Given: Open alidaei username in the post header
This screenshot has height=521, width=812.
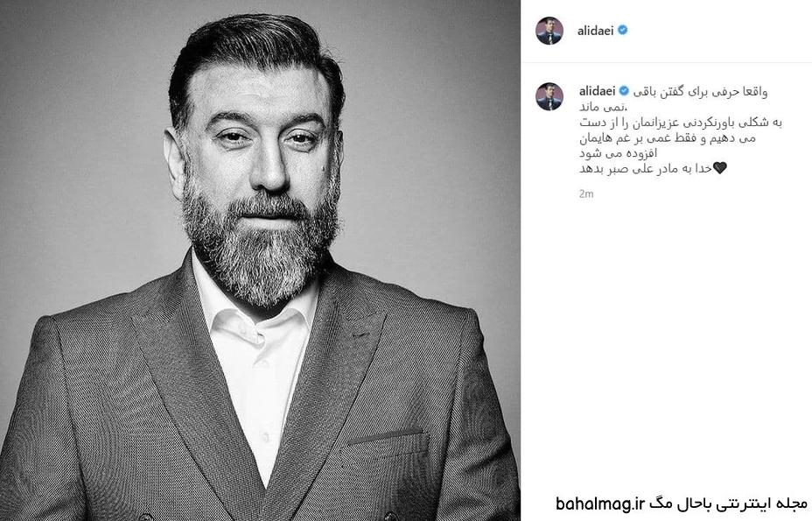Looking at the screenshot, I should coord(596,31).
